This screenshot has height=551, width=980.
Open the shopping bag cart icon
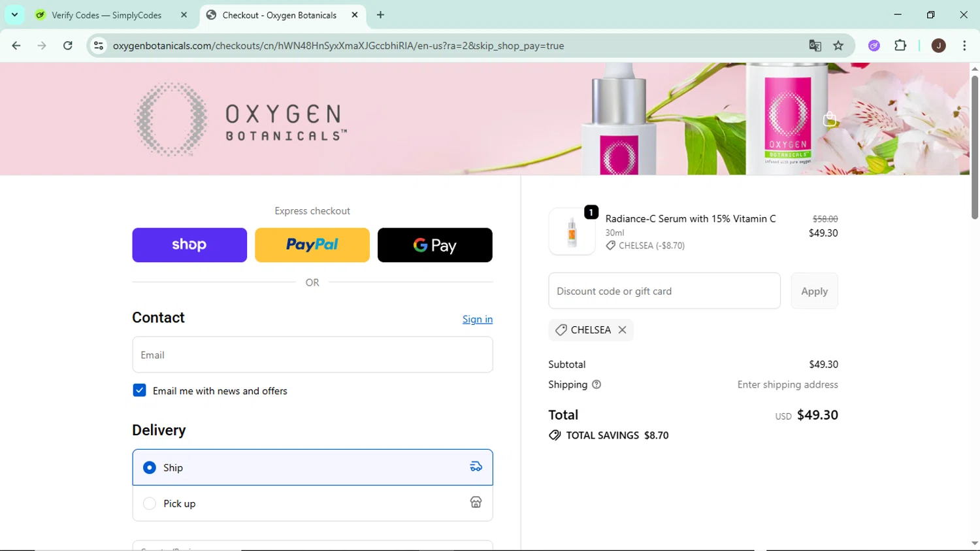pos(830,120)
